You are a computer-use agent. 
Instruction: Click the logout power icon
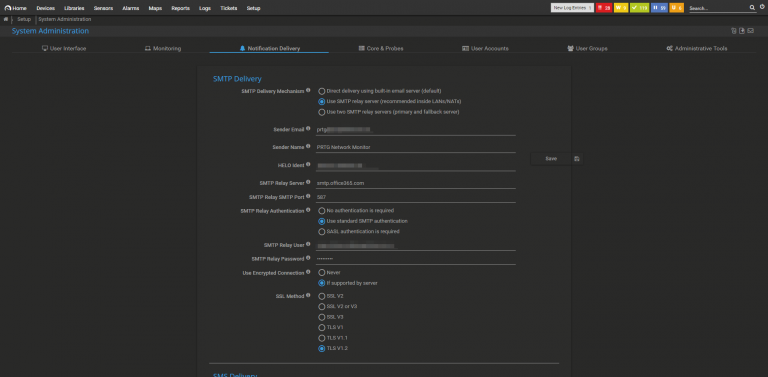[762, 8]
